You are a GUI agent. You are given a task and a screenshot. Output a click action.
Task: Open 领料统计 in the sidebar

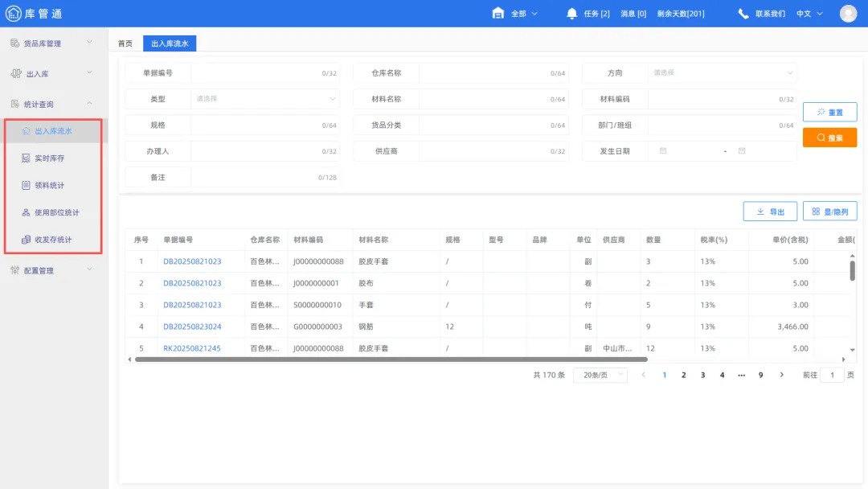(x=49, y=186)
